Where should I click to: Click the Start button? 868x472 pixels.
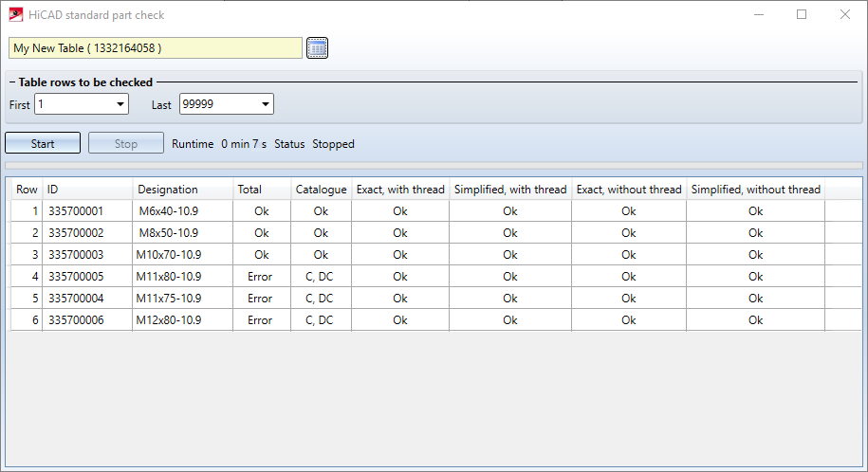tap(43, 143)
